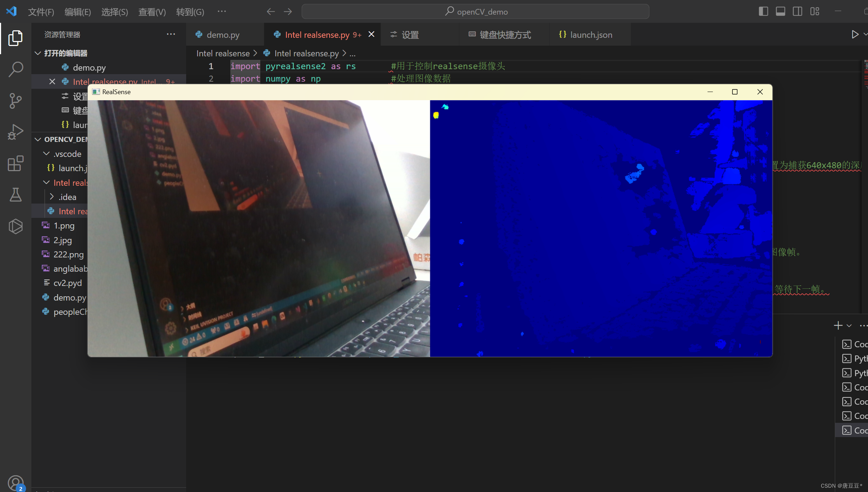Open the Testing flask view
The image size is (868, 492).
[x=15, y=195]
